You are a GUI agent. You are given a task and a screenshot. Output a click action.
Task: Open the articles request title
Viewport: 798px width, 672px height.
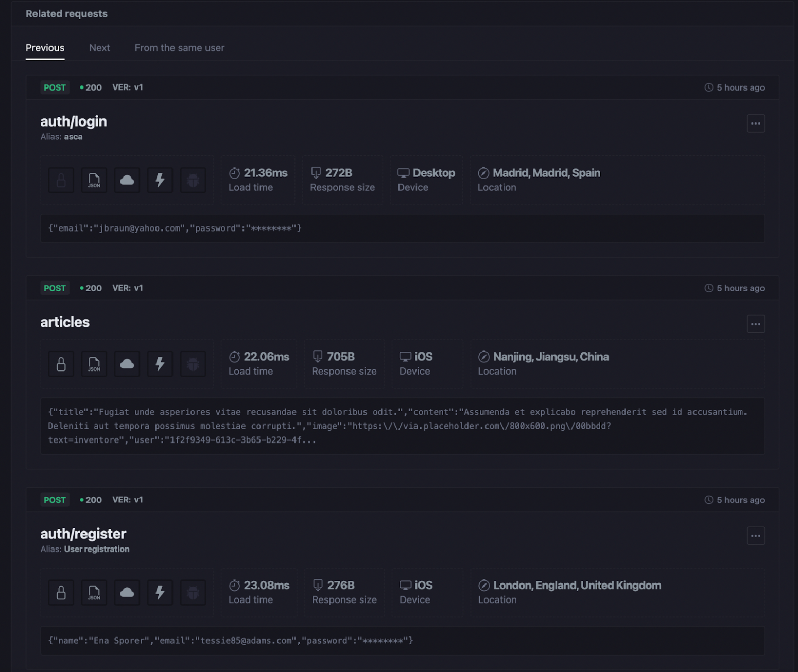point(65,322)
